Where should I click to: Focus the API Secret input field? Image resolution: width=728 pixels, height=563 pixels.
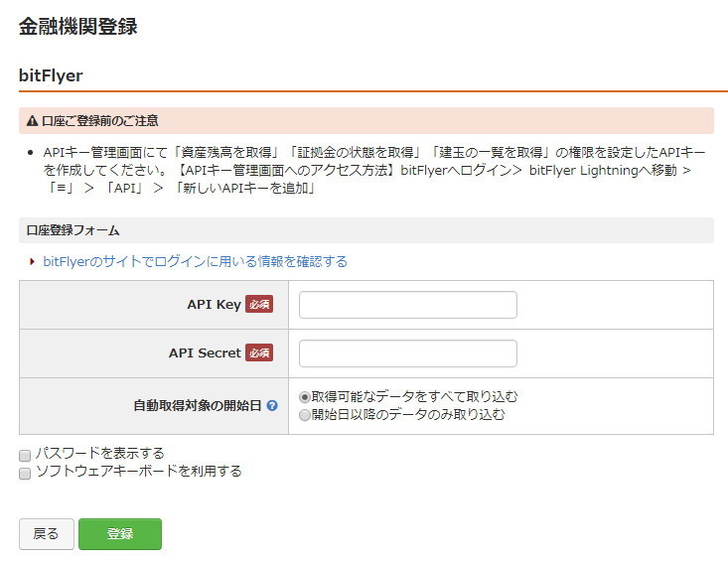click(407, 353)
